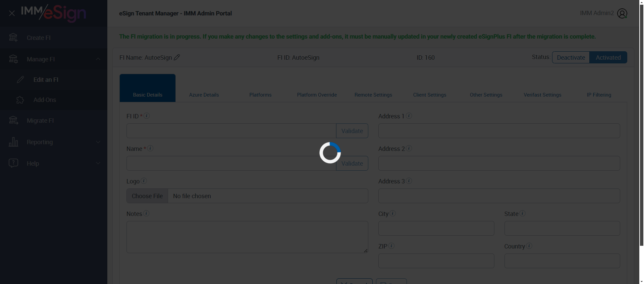
Task: Show info tooltip for Logo
Action: click(x=144, y=181)
